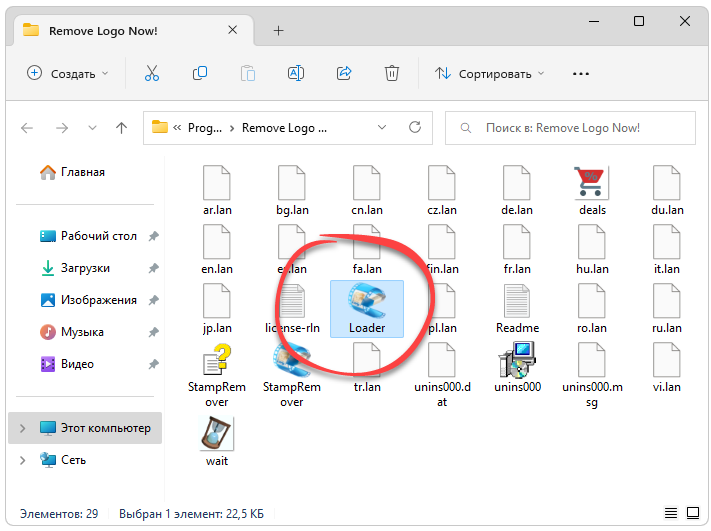The width and height of the screenshot is (711, 531).
Task: Expand address bar history dropdown
Action: pyautogui.click(x=382, y=127)
